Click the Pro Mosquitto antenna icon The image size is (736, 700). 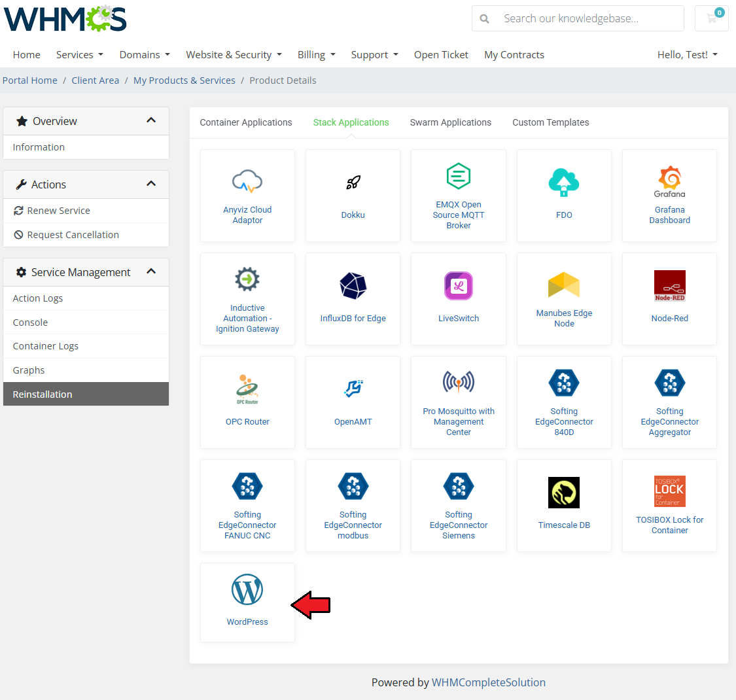point(458,382)
